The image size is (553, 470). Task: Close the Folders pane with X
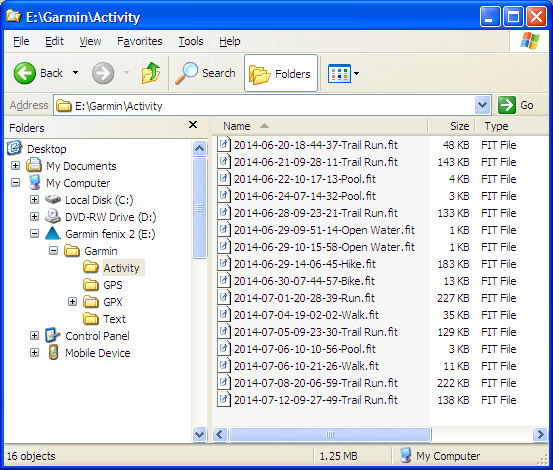193,124
